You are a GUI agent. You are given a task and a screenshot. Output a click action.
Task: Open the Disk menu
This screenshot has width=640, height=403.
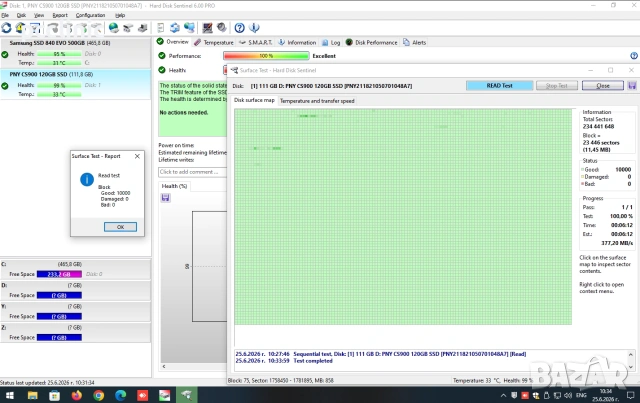tap(21, 15)
